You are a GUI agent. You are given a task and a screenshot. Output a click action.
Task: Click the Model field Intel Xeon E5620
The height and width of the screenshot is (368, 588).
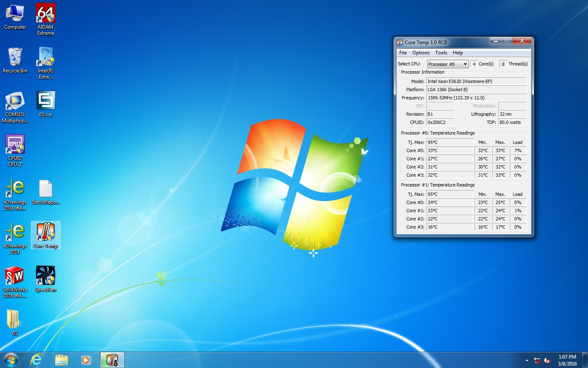(477, 81)
